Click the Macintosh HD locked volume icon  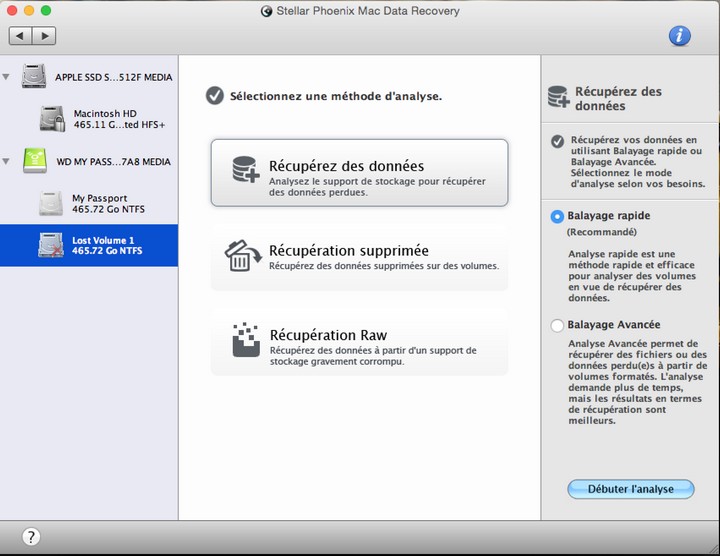click(52, 119)
